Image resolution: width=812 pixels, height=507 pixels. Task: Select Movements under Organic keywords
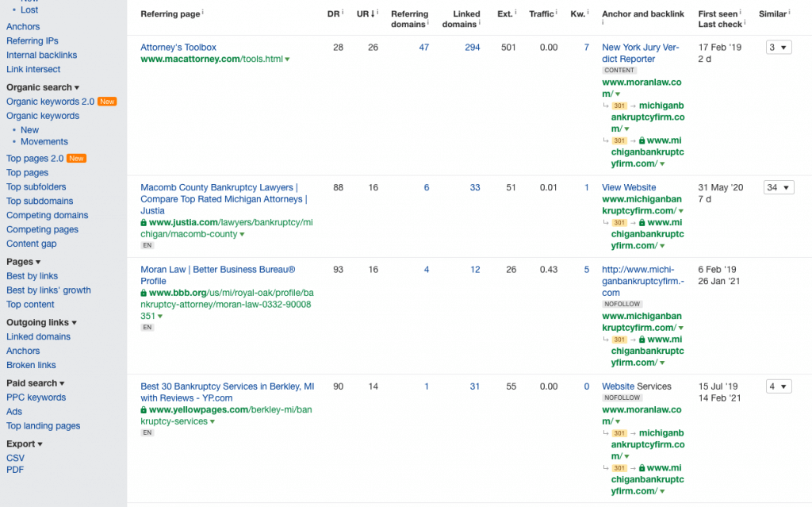(x=44, y=141)
